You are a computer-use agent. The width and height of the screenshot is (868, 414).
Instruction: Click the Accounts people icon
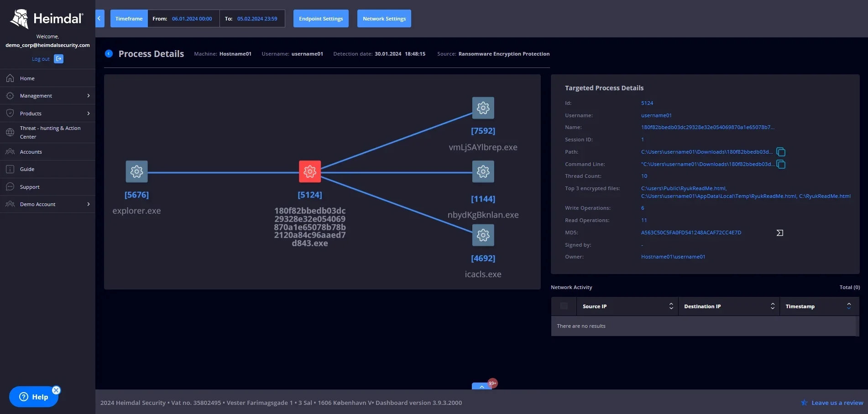point(10,152)
